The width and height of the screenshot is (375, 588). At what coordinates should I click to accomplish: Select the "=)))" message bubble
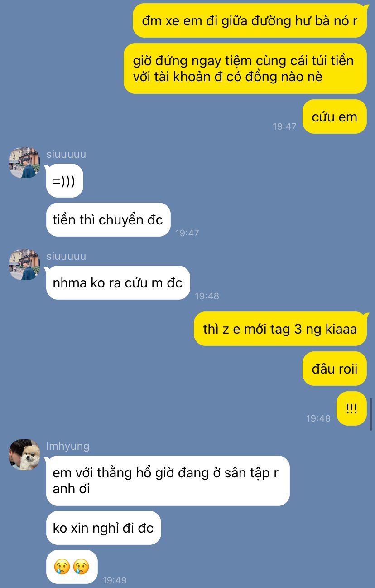point(64,180)
